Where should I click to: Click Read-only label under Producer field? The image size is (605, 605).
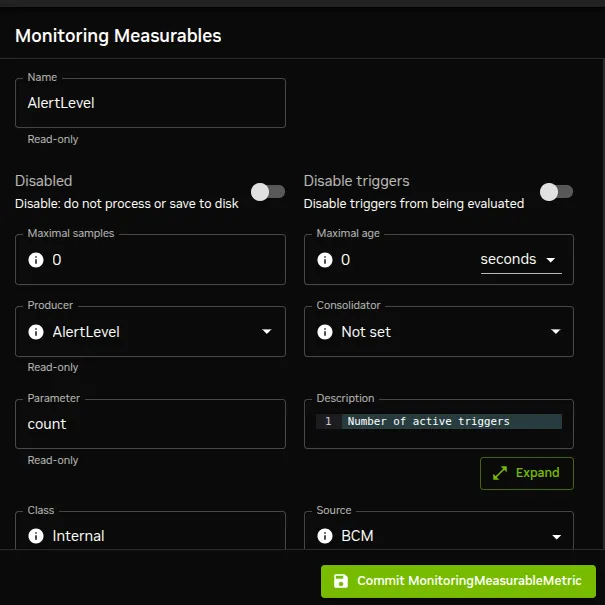tap(53, 367)
